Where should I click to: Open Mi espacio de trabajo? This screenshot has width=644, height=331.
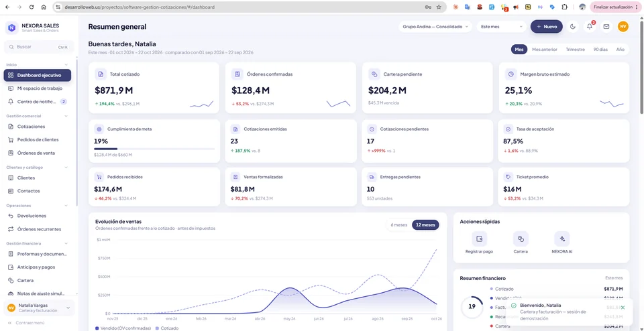(38, 88)
